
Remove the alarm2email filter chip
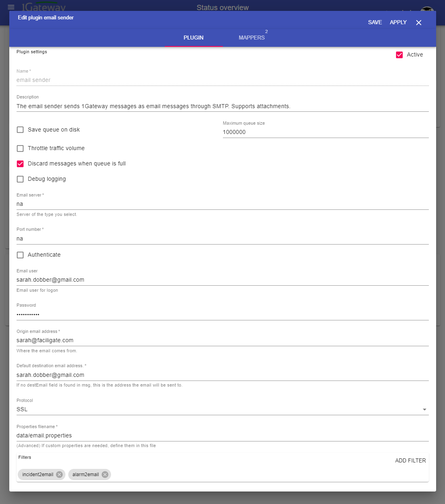(105, 475)
